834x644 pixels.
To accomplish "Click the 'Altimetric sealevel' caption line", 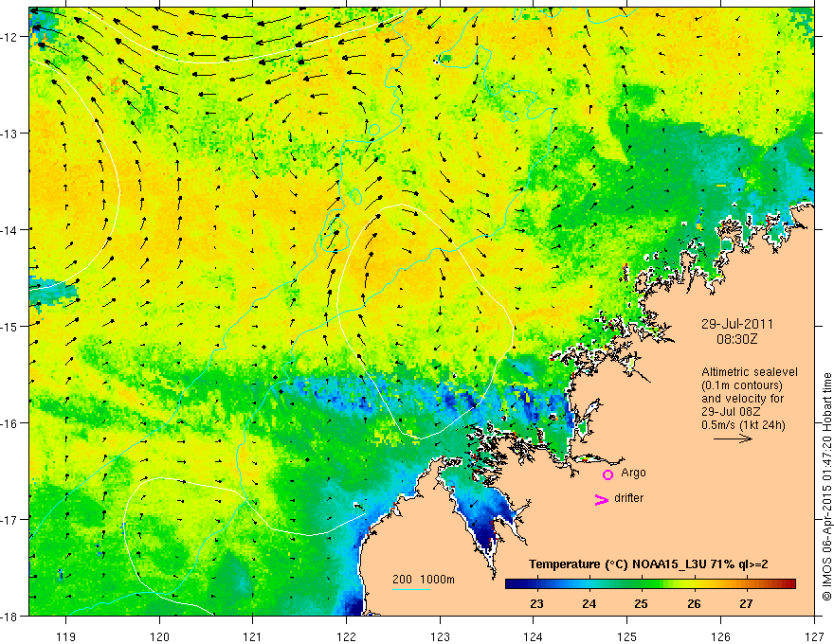I will (x=750, y=372).
